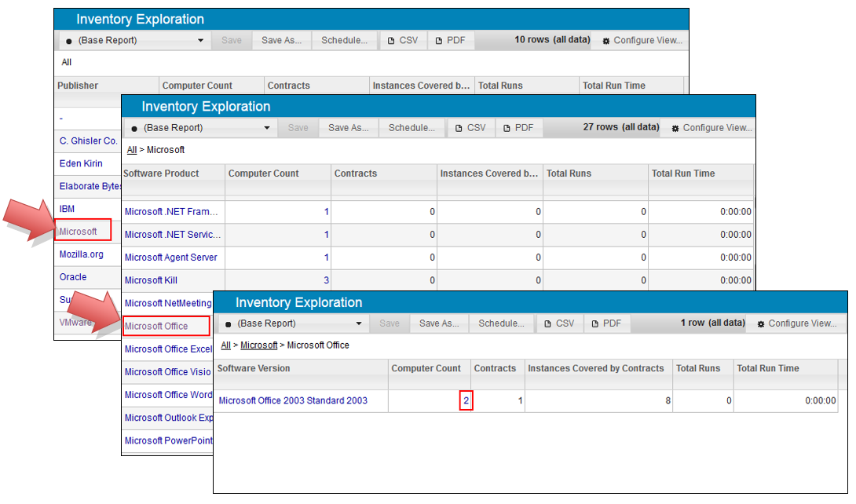This screenshot has width=856, height=504.
Task: Open Microsoft Office Visio product link
Action: [x=167, y=372]
